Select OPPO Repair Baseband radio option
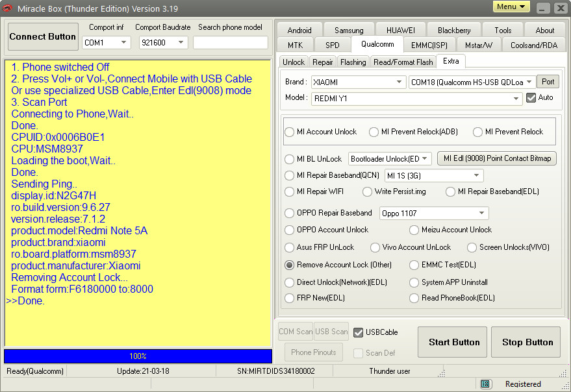 tap(290, 213)
